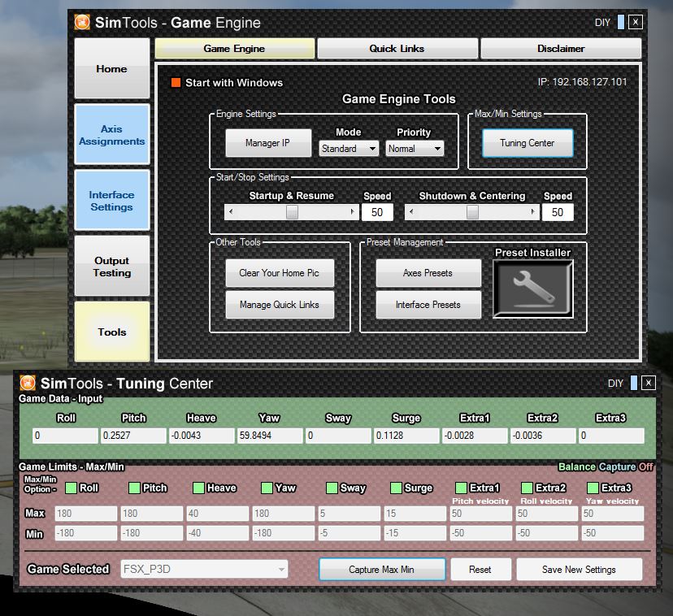Click Save New Settings button

click(x=579, y=570)
